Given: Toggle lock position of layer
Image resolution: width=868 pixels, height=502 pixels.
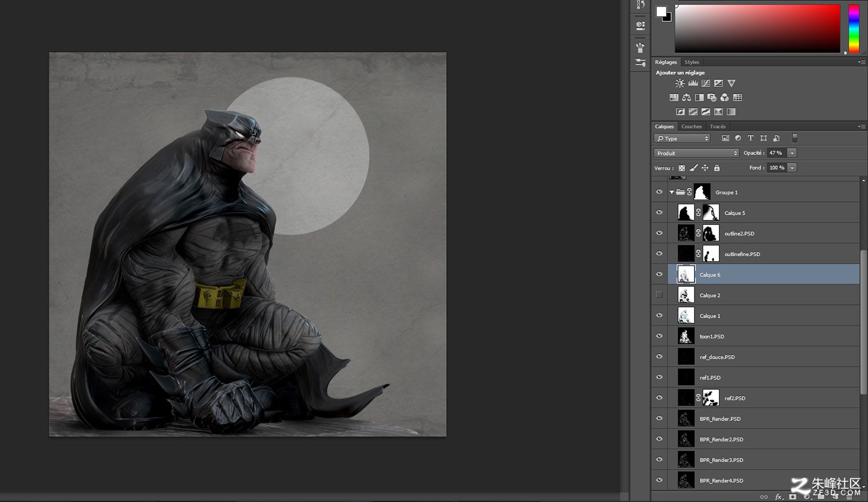Looking at the screenshot, I should pos(705,168).
